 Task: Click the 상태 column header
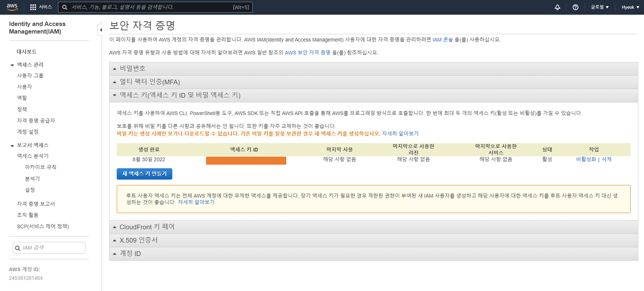[x=547, y=150]
